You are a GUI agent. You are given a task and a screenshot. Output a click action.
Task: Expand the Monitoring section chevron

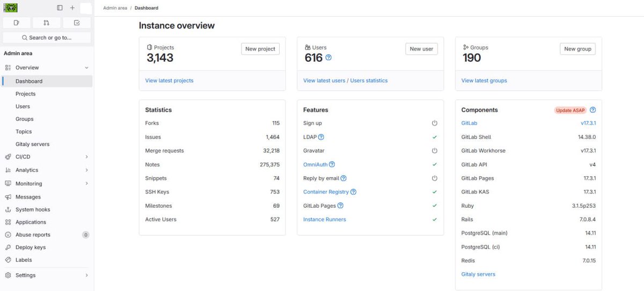click(86, 184)
